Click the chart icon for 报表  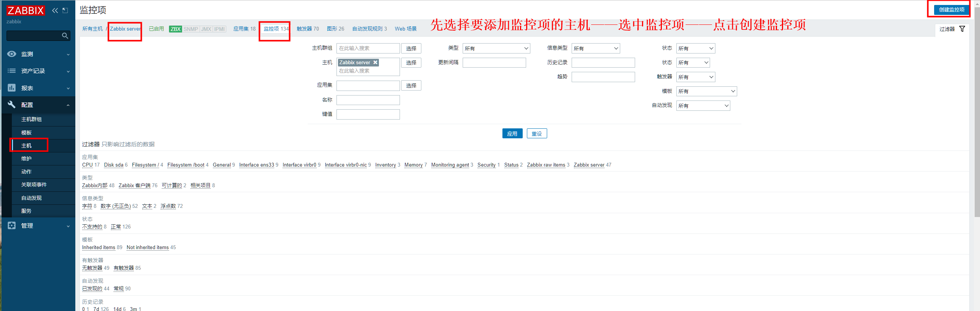(x=12, y=88)
